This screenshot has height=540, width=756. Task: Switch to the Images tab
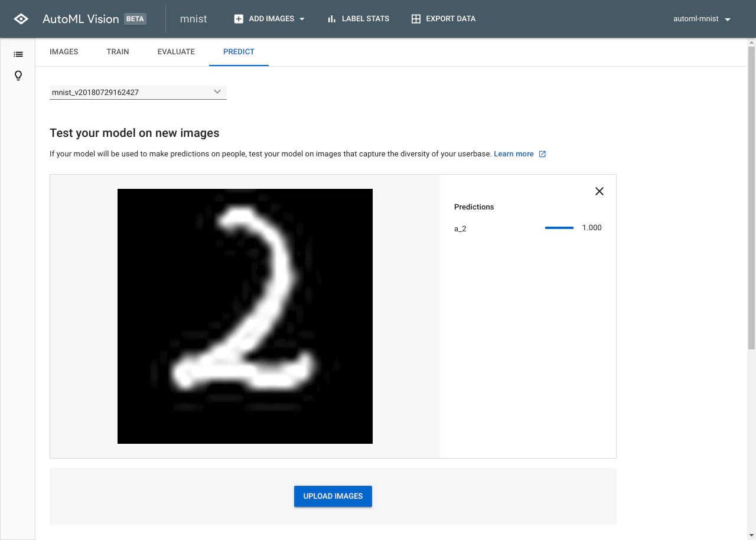(64, 52)
